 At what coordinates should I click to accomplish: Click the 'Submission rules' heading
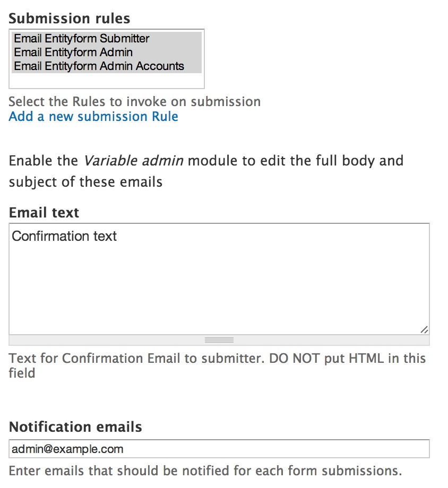69,18
